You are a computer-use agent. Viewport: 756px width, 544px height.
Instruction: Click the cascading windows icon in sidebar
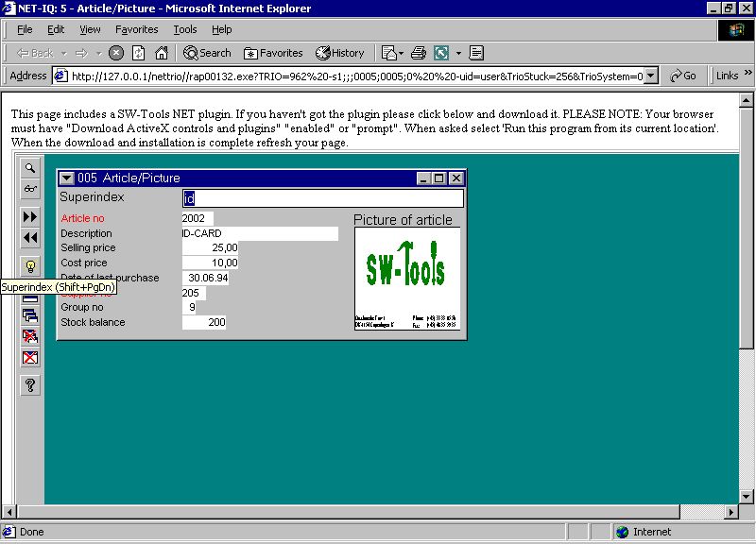pos(30,315)
